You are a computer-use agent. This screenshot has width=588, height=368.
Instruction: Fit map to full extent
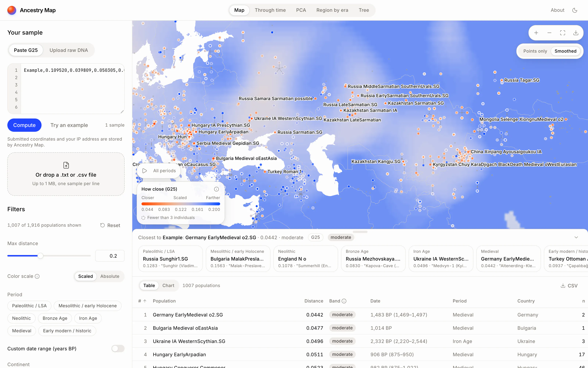pos(562,33)
